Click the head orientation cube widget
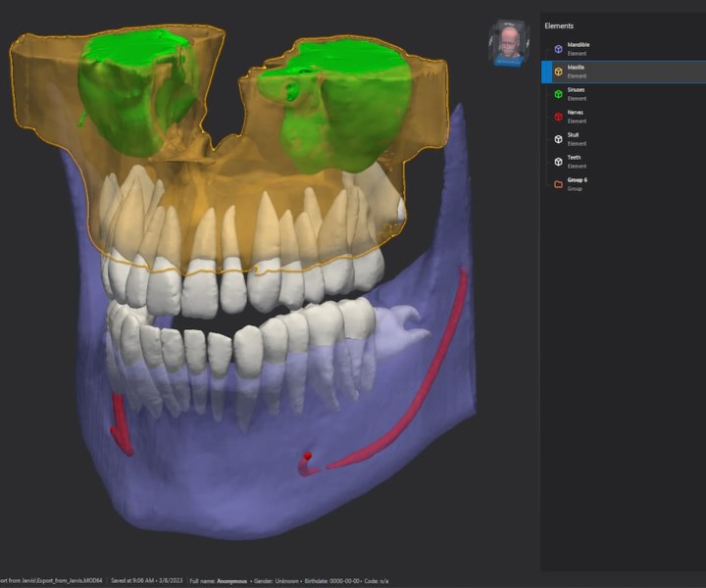 point(509,43)
